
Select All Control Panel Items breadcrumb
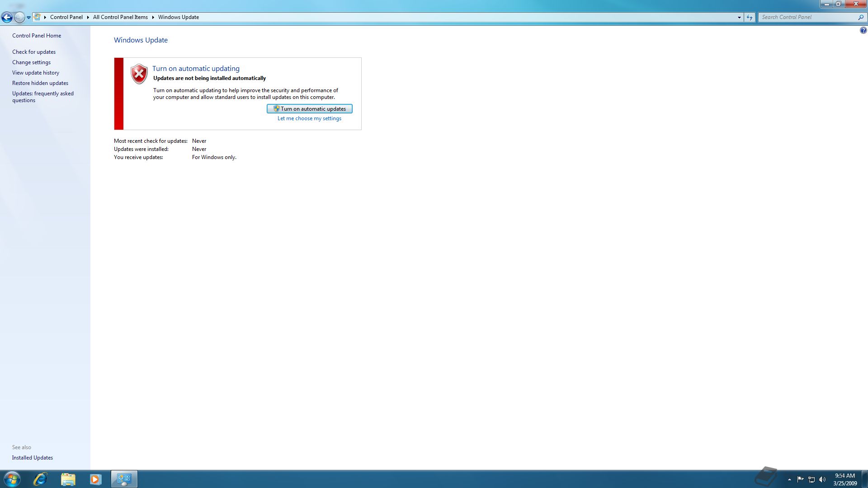(120, 17)
